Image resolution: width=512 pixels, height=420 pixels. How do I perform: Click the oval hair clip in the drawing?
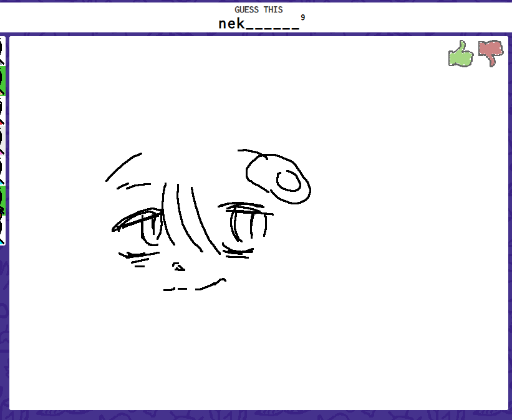pyautogui.click(x=278, y=178)
